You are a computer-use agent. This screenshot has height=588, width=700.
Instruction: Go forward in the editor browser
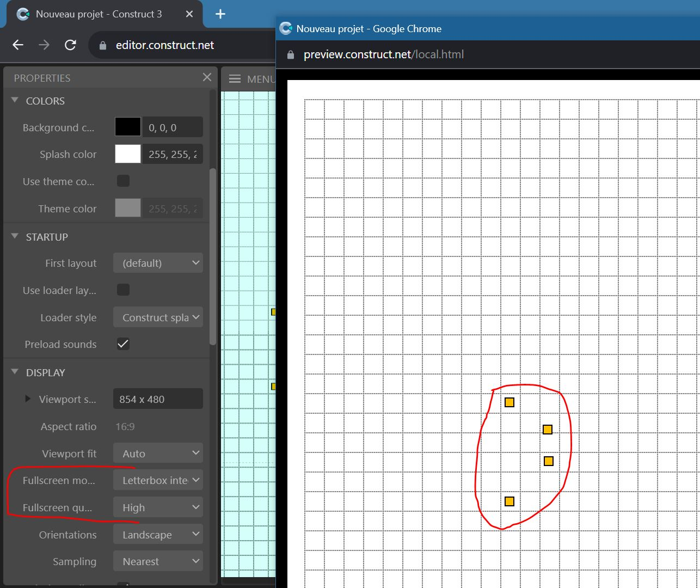(44, 45)
